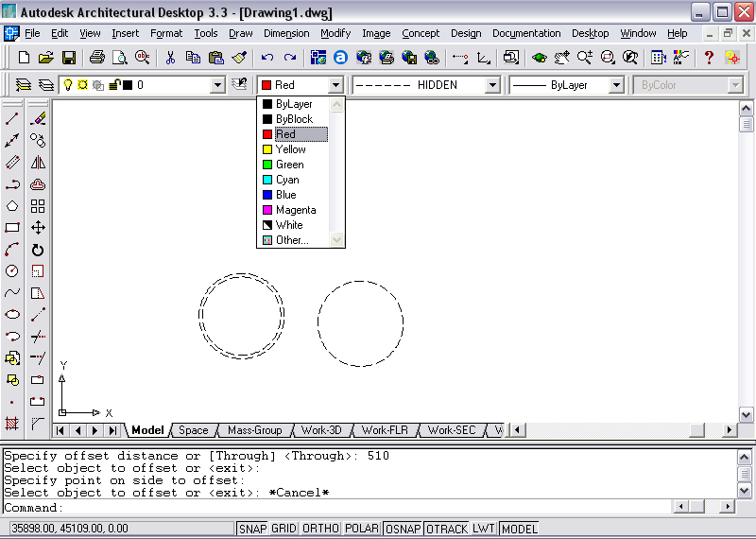
Task: Switch to the Mass-Group layout tab
Action: pyautogui.click(x=254, y=430)
